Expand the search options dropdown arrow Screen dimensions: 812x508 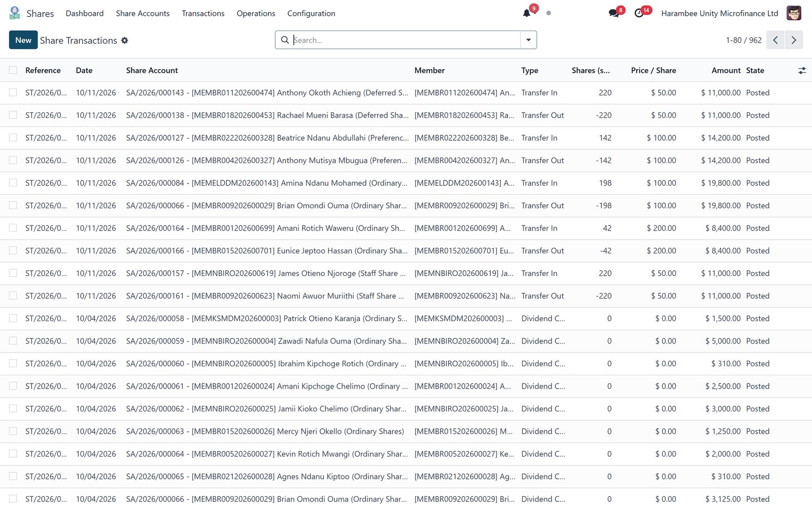[528, 40]
